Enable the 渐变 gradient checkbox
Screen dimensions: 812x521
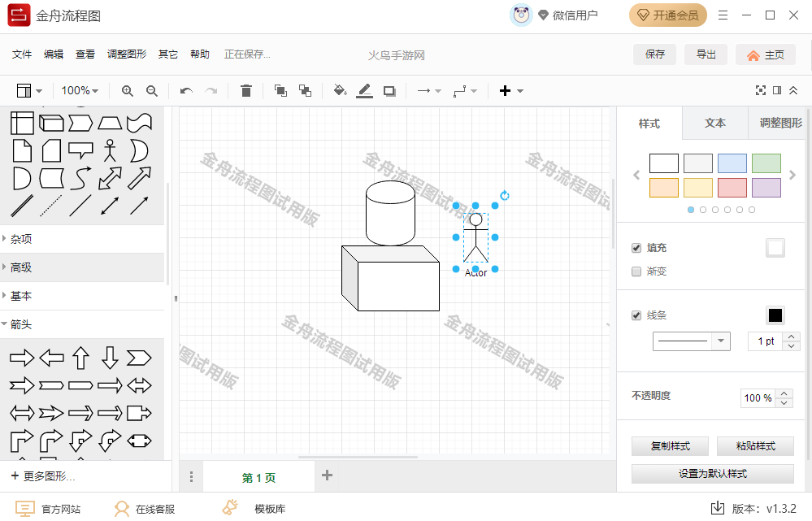pos(636,271)
